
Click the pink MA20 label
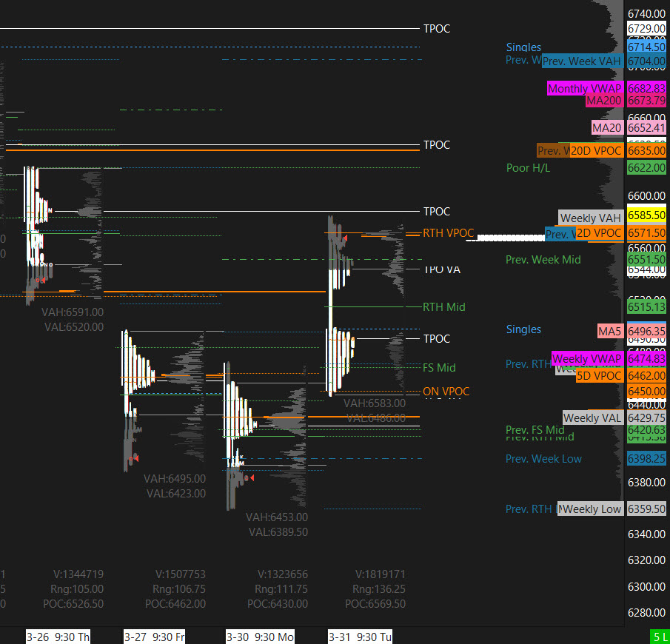point(607,128)
